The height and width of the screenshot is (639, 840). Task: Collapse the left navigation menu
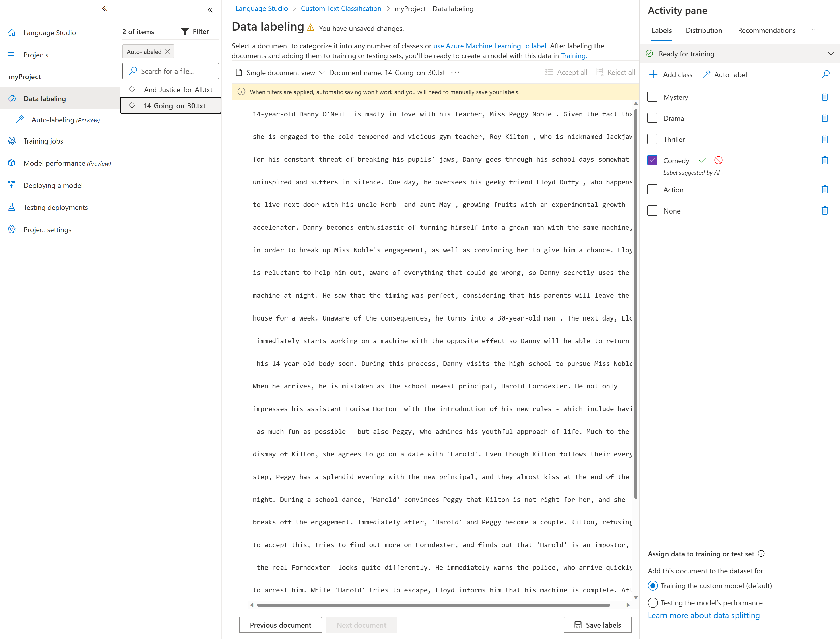click(104, 9)
